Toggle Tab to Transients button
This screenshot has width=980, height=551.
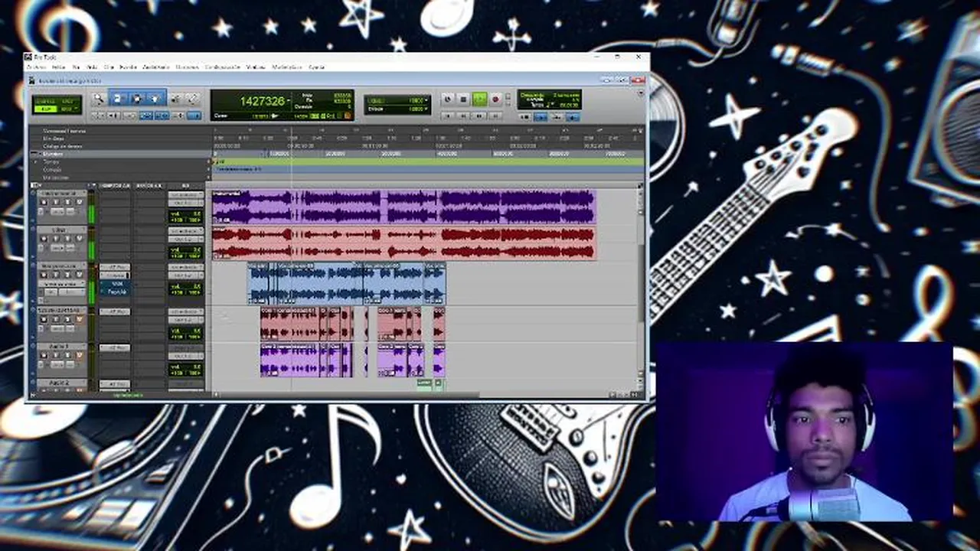[x=113, y=115]
